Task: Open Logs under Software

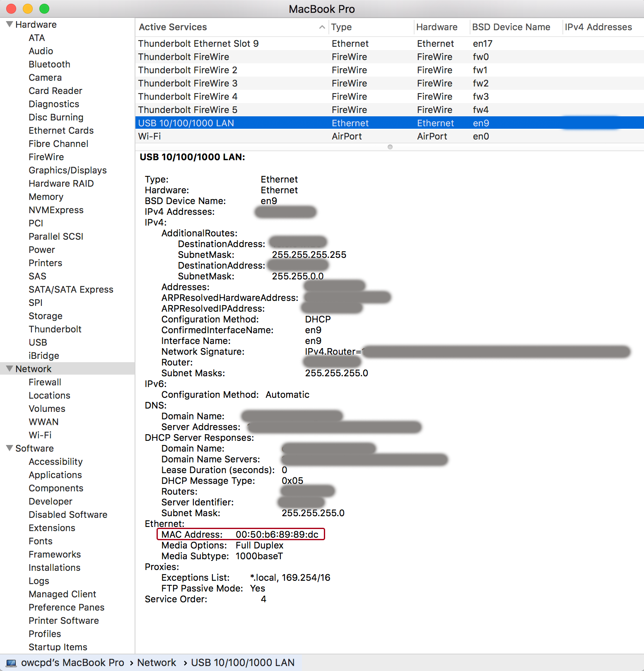Action: pos(39,581)
